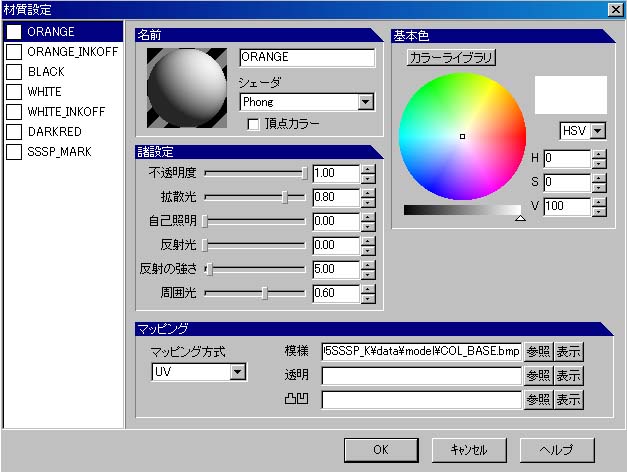
Task: Expand the UV mapping method dropdown
Action: [x=237, y=372]
